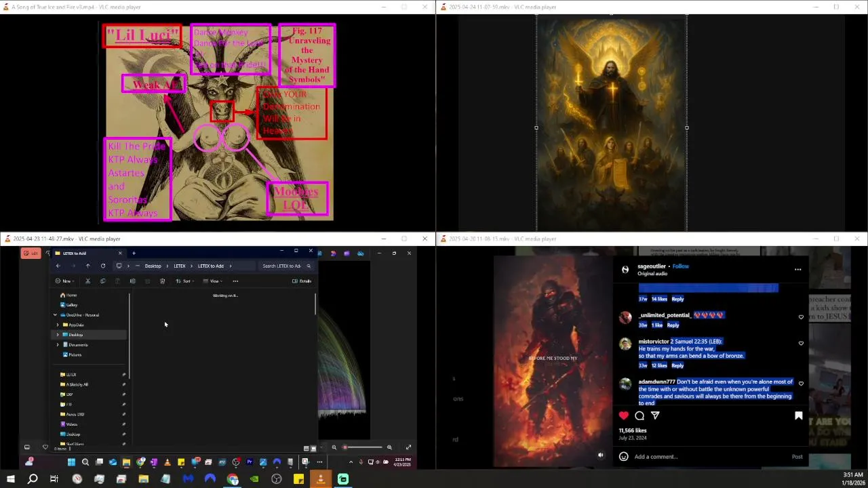Open the Windows Start button on the bottom taskbar
The height and width of the screenshot is (488, 868).
(10, 479)
